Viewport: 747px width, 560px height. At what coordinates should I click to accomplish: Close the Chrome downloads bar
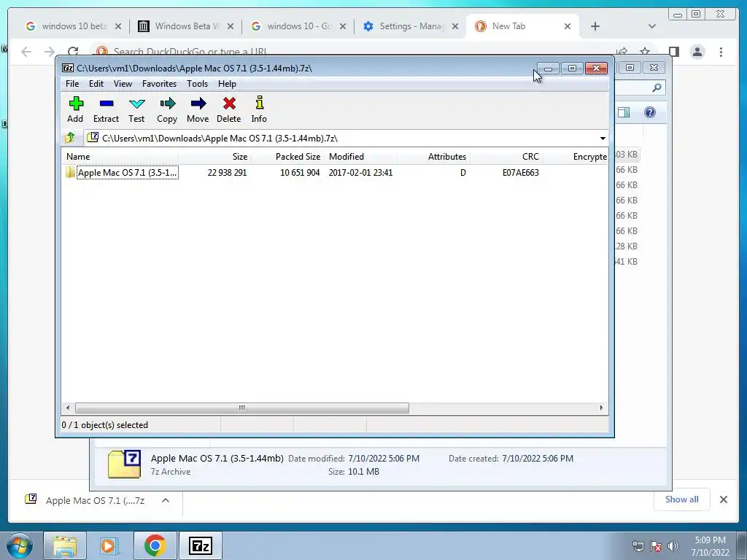pos(723,499)
